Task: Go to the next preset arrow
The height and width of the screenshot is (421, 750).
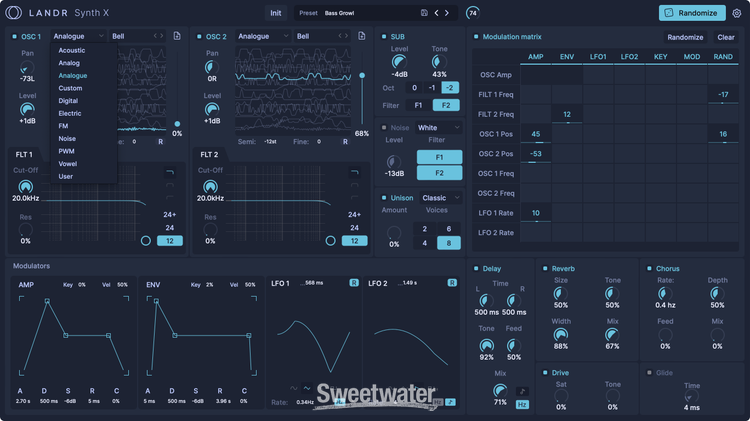Action: coord(447,13)
